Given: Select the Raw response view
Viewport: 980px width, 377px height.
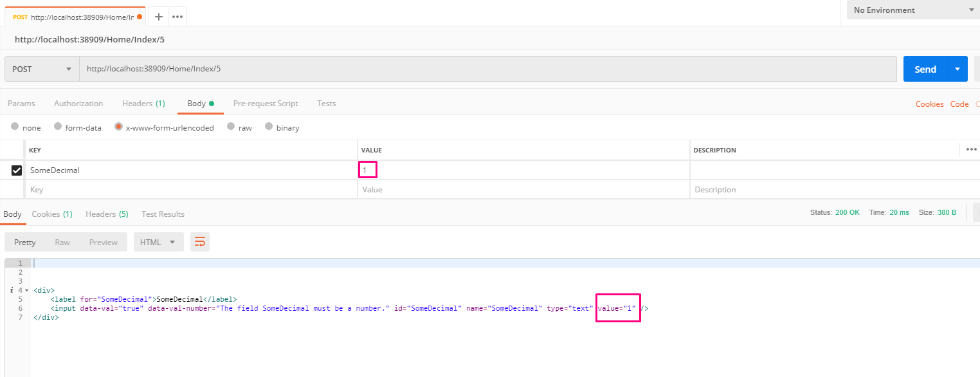Looking at the screenshot, I should [x=62, y=241].
